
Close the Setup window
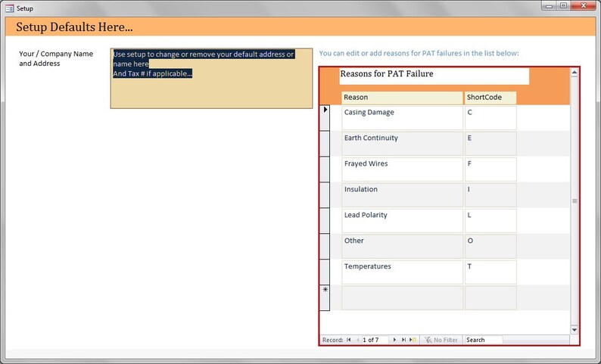(584, 6)
